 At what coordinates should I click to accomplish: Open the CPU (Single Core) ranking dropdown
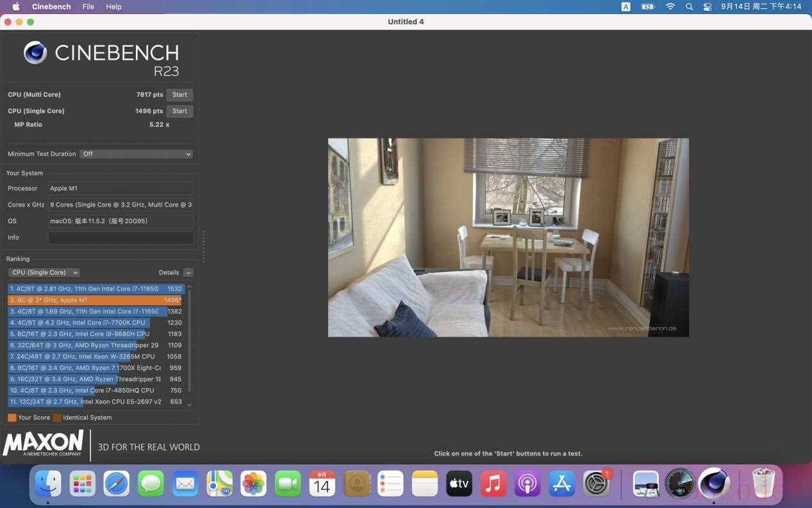[45, 273]
